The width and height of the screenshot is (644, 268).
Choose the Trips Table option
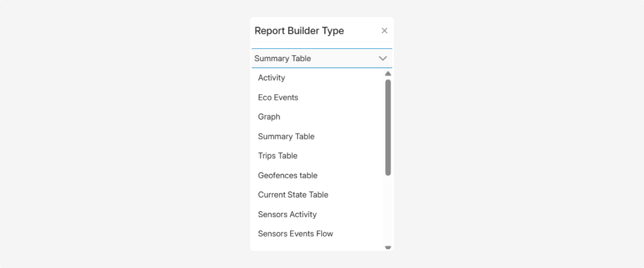(x=277, y=156)
